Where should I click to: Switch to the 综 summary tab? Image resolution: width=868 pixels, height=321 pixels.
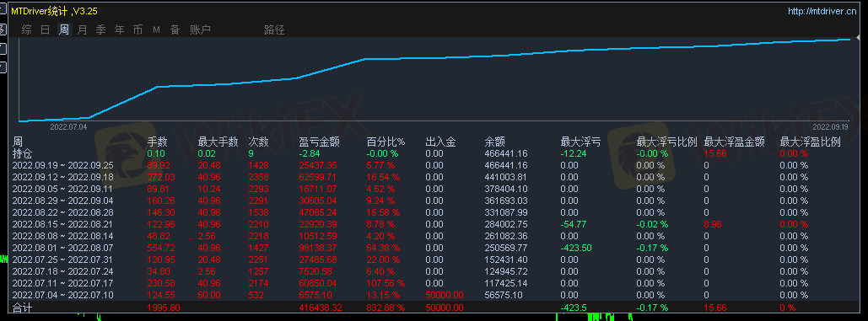pos(27,29)
